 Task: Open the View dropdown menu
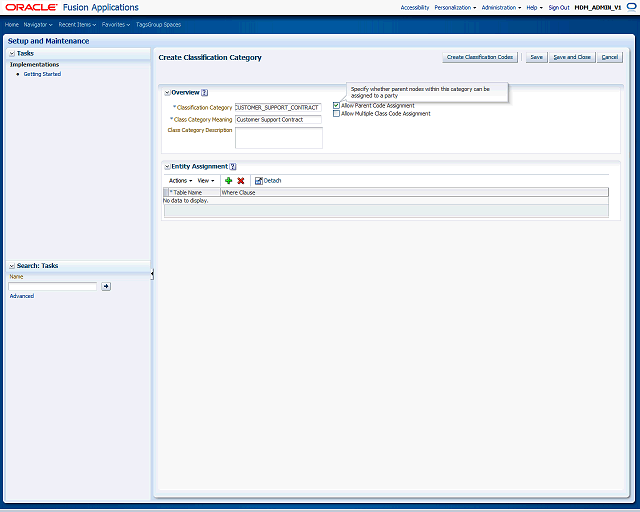coord(206,180)
